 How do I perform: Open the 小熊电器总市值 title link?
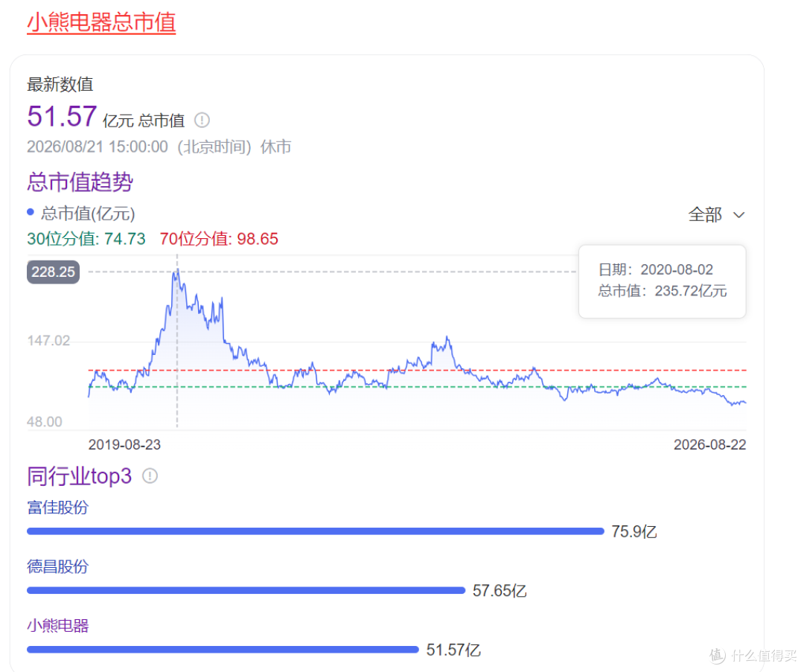coord(101,22)
